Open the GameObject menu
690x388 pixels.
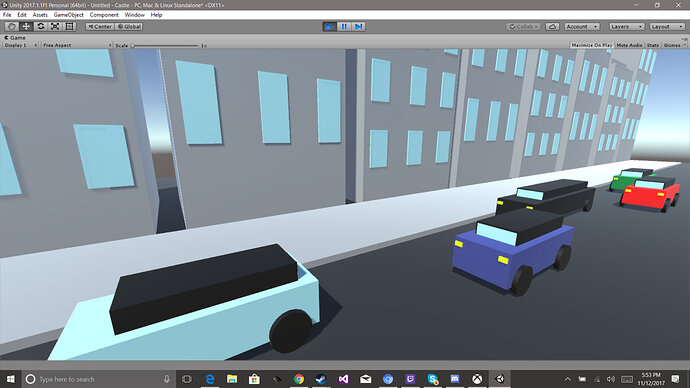point(69,15)
